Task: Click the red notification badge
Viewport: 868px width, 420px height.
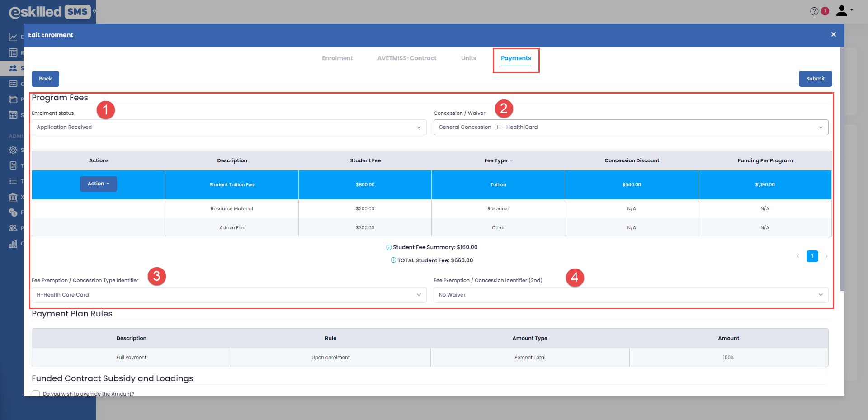Action: (825, 11)
